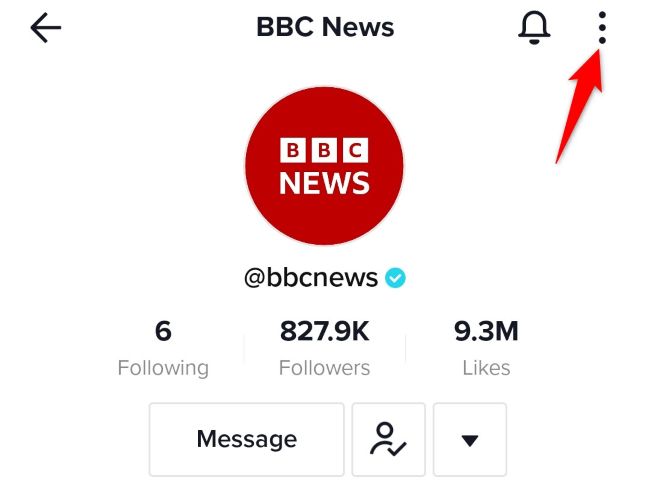Click the 9.3M likes count

tap(486, 331)
